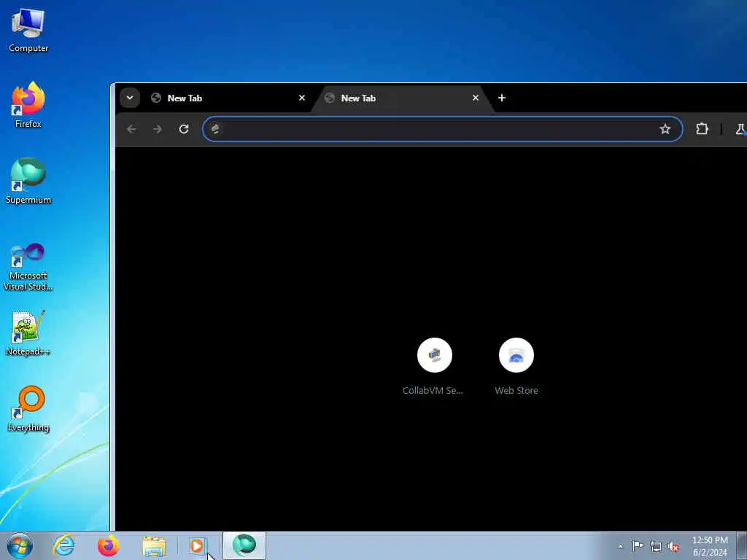Screen dimensions: 747x560
Task: Select the Microsoft Visual Studio desktop shortcut
Action: click(28, 267)
